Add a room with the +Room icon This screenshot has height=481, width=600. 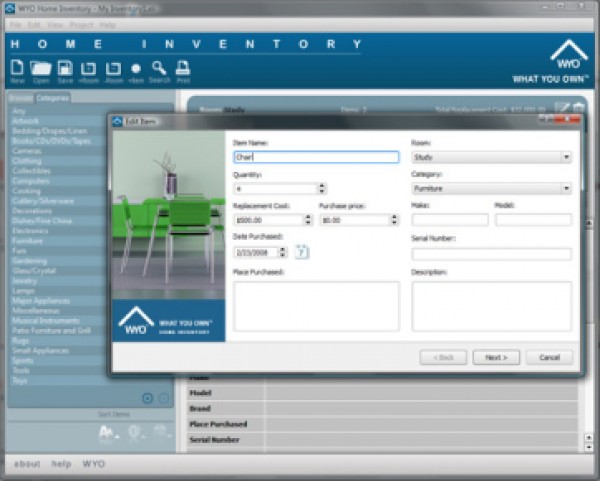point(88,72)
